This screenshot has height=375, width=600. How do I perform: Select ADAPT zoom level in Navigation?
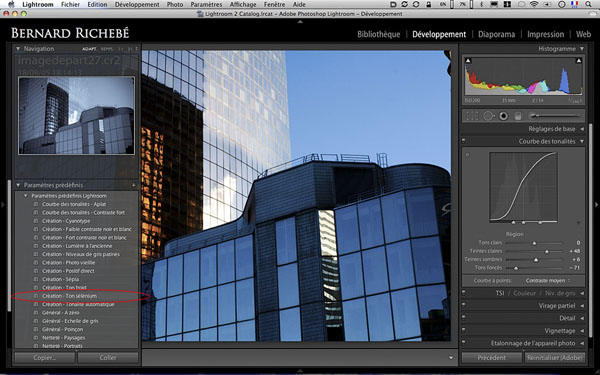89,49
